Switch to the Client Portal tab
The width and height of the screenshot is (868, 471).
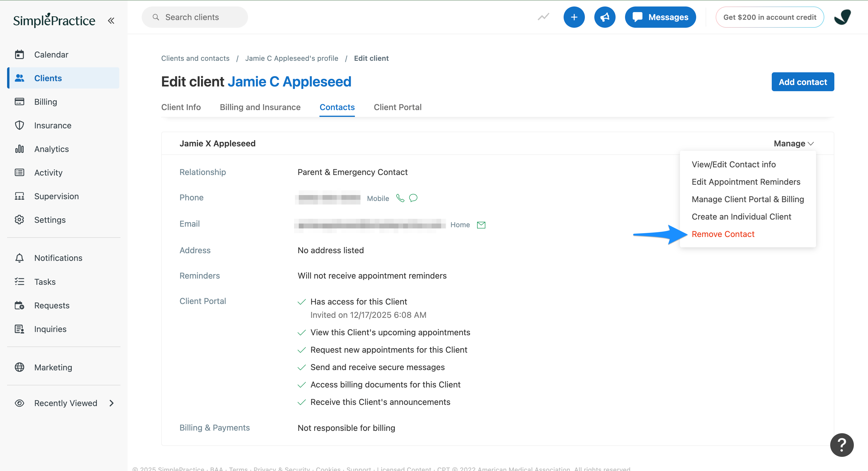tap(398, 107)
